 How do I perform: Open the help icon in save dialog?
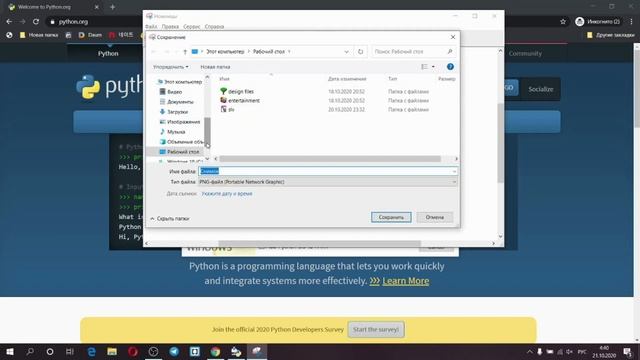click(x=450, y=67)
